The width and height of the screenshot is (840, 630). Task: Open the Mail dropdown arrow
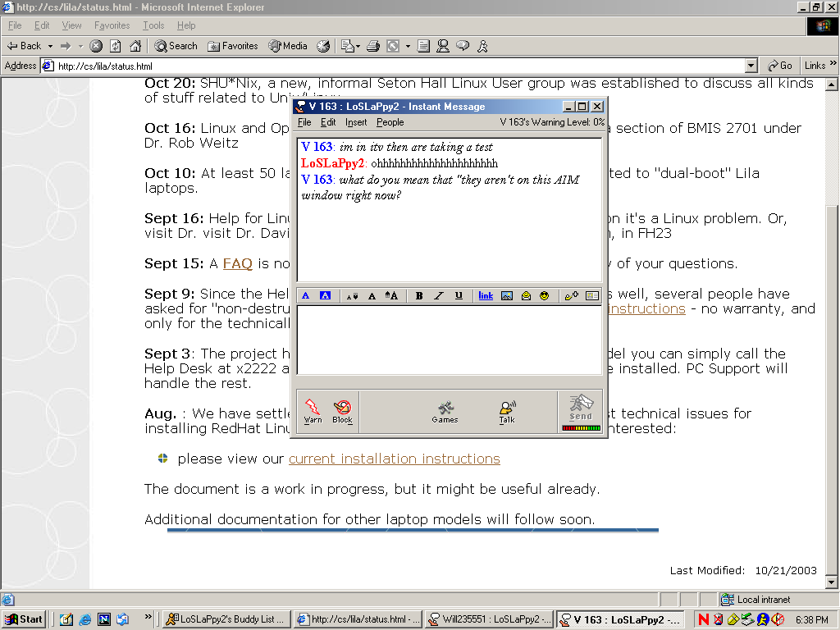358,46
